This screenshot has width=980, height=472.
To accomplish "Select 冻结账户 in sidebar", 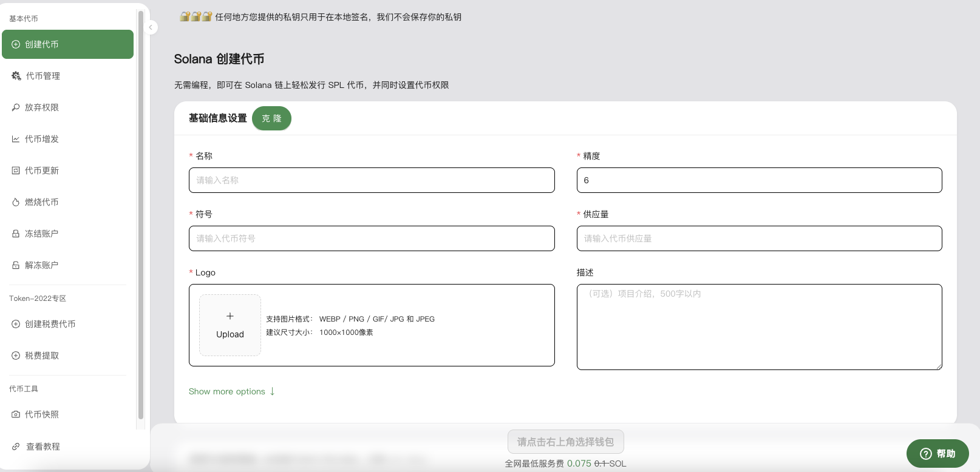I will pos(67,234).
